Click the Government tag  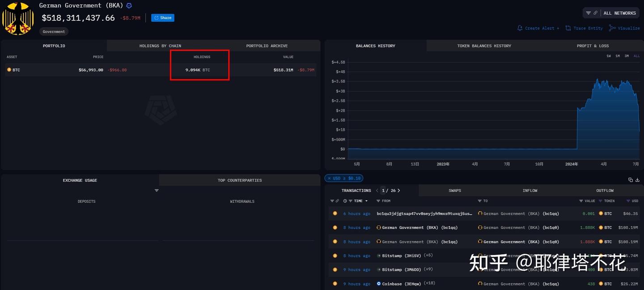pos(54,32)
